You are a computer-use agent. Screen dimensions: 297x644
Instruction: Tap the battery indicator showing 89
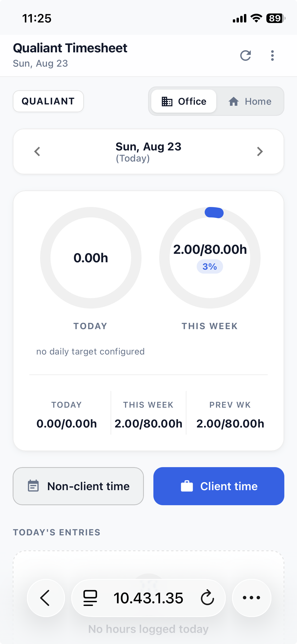point(276,18)
